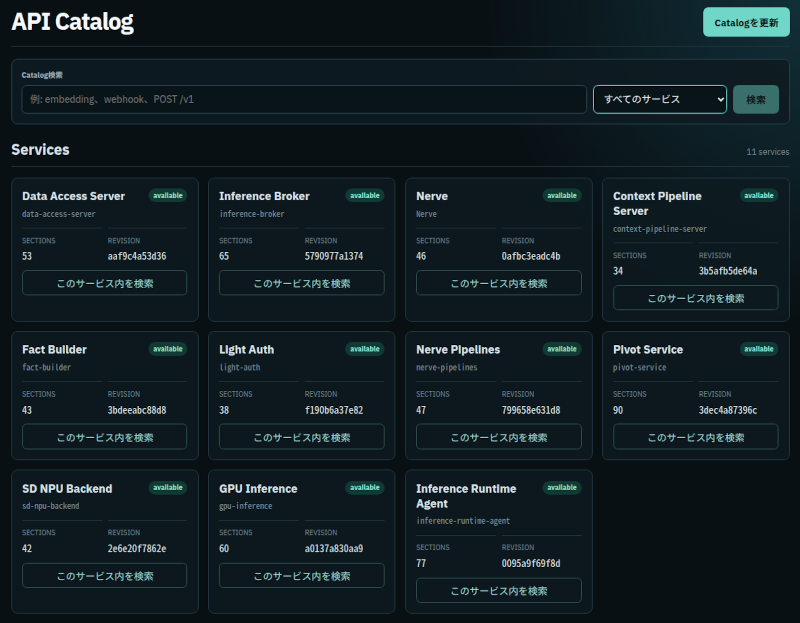The height and width of the screenshot is (623, 800).
Task: Search within SD NPU Backend service
Action: pos(104,576)
